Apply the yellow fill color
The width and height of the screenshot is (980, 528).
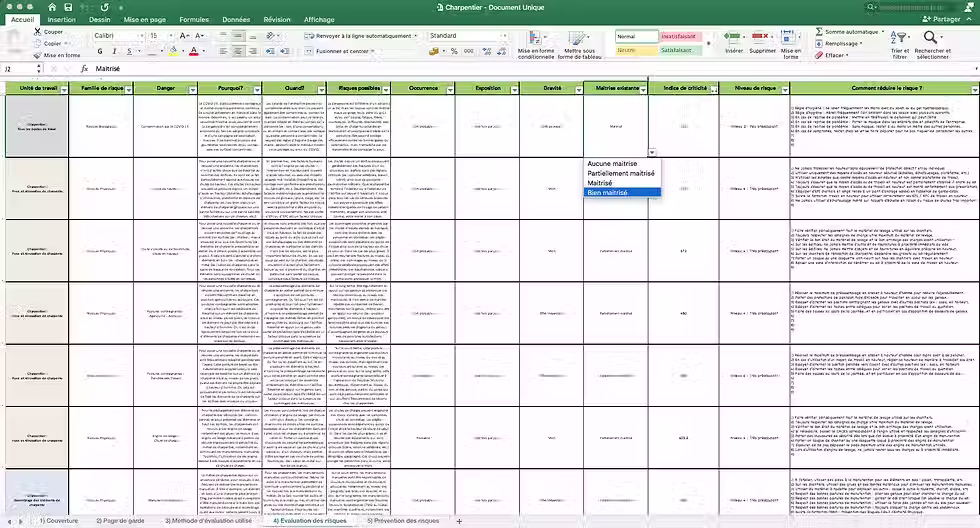[x=174, y=51]
